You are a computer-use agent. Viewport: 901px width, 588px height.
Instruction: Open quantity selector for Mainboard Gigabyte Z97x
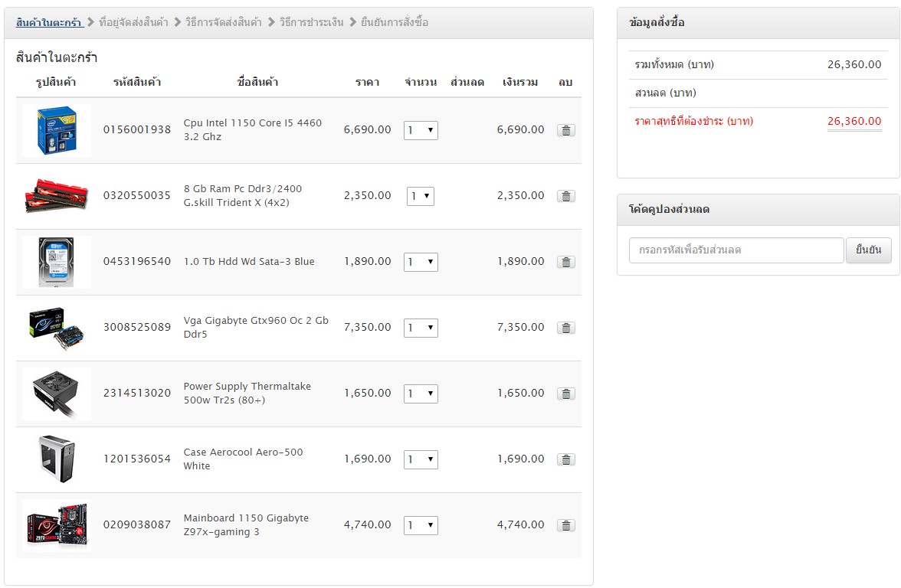click(x=421, y=525)
